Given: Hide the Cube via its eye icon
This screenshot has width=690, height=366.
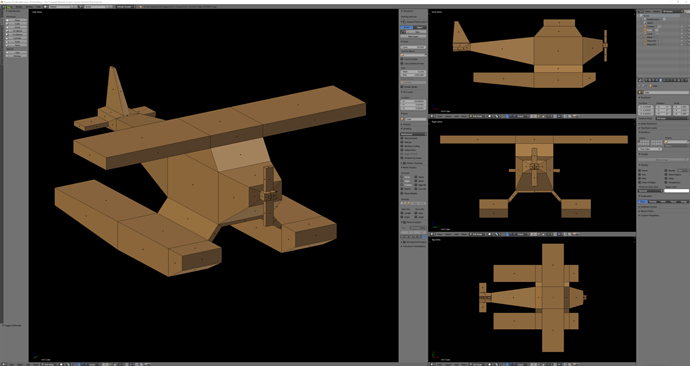Looking at the screenshot, I should pos(682,30).
